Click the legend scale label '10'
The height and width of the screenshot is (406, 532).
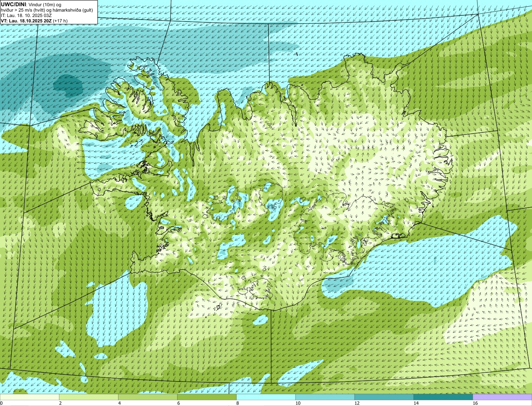click(x=298, y=403)
